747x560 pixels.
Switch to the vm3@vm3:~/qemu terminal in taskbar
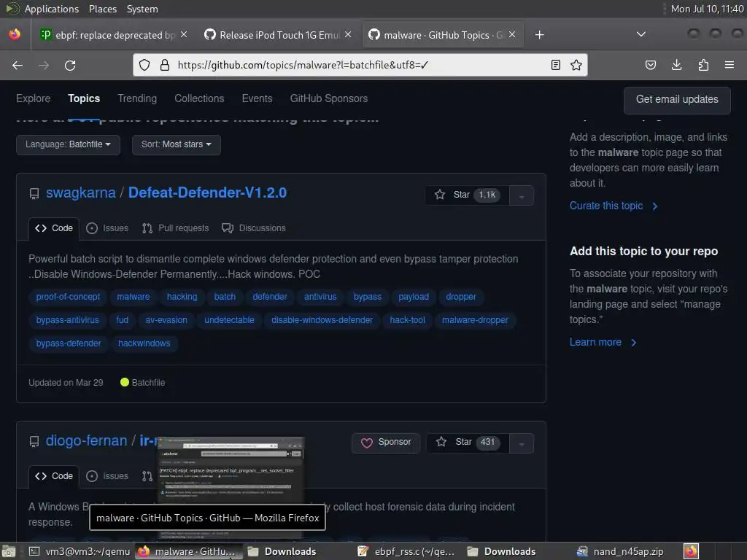point(79,551)
